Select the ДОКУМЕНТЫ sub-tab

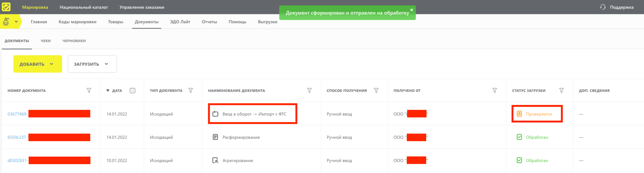tap(17, 41)
